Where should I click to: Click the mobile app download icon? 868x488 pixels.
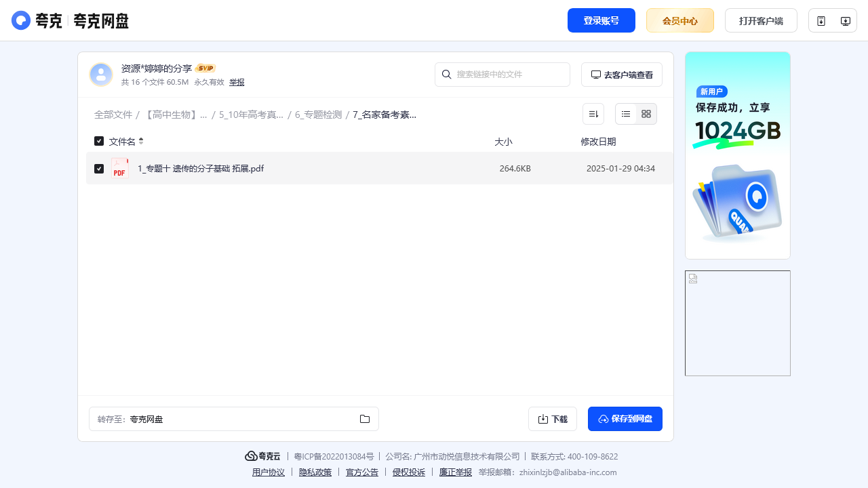[821, 21]
